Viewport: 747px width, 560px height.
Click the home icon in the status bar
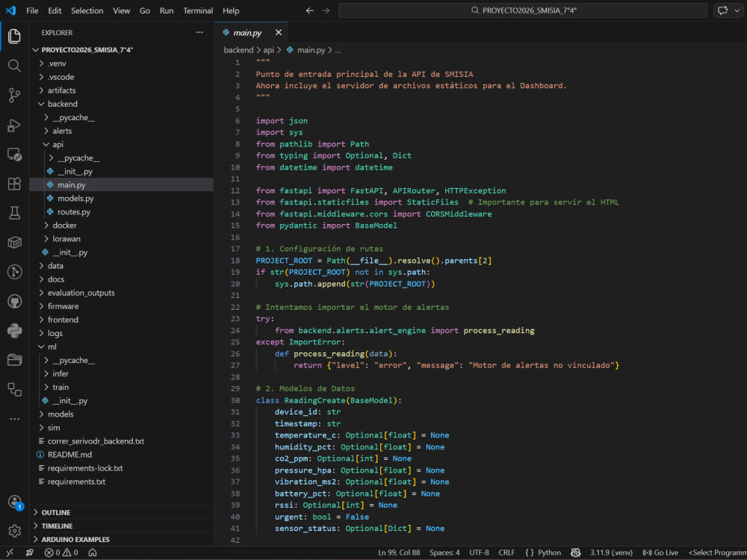coord(93,553)
